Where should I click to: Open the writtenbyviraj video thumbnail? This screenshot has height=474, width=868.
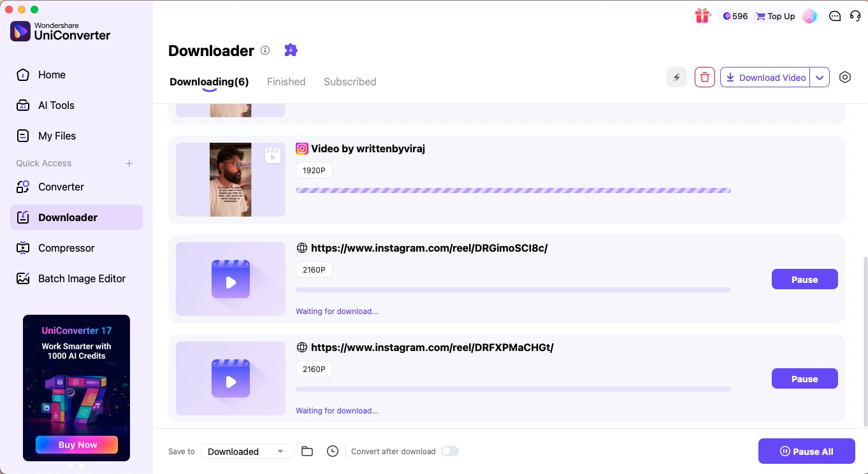point(230,179)
